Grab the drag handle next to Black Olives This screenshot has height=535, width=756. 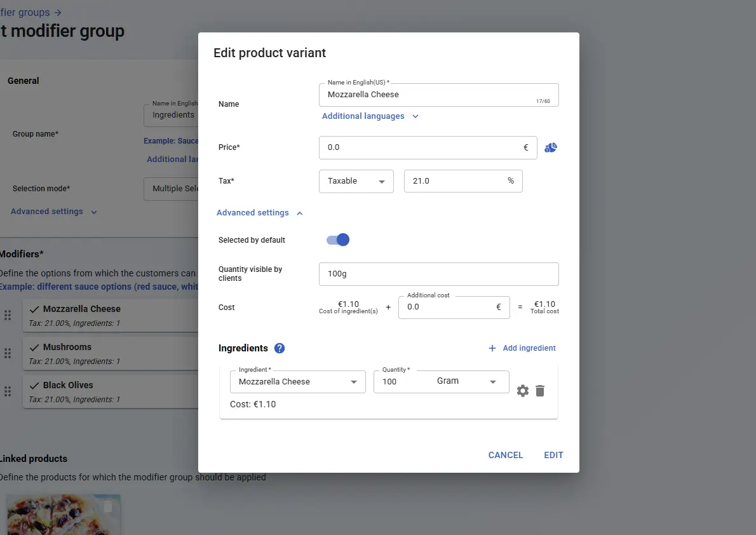pos(8,391)
